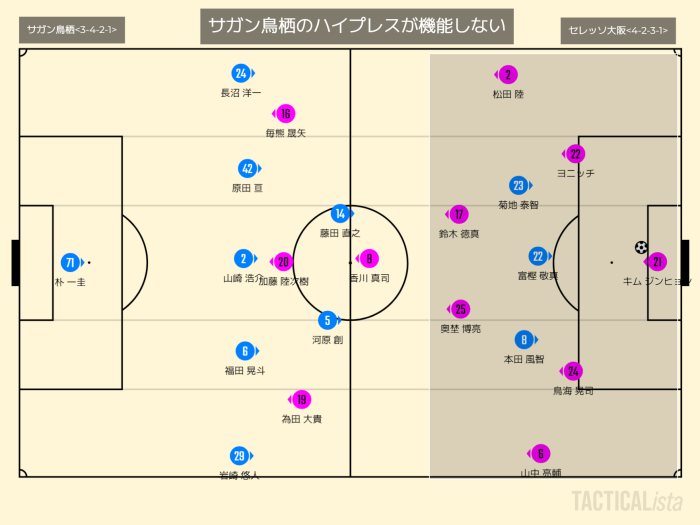Select the blue number 8 marker

click(x=524, y=340)
